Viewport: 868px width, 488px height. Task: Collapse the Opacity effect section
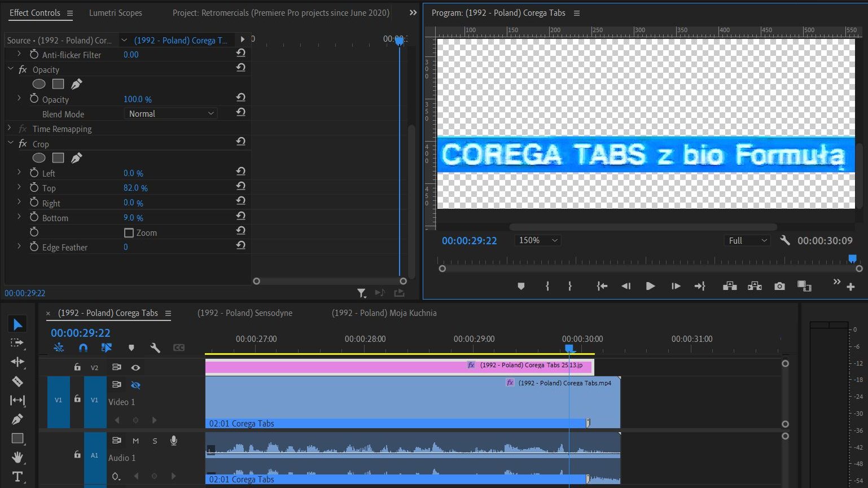coord(10,69)
